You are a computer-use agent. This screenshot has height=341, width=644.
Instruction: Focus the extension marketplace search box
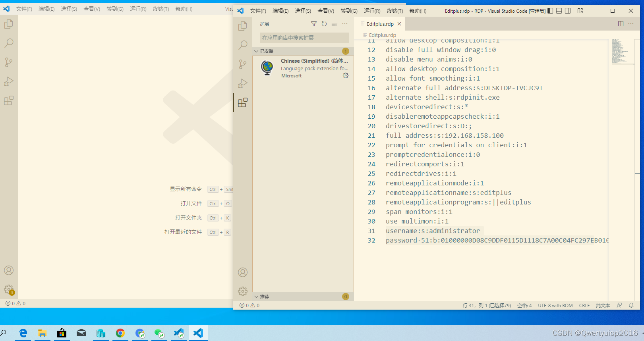305,38
